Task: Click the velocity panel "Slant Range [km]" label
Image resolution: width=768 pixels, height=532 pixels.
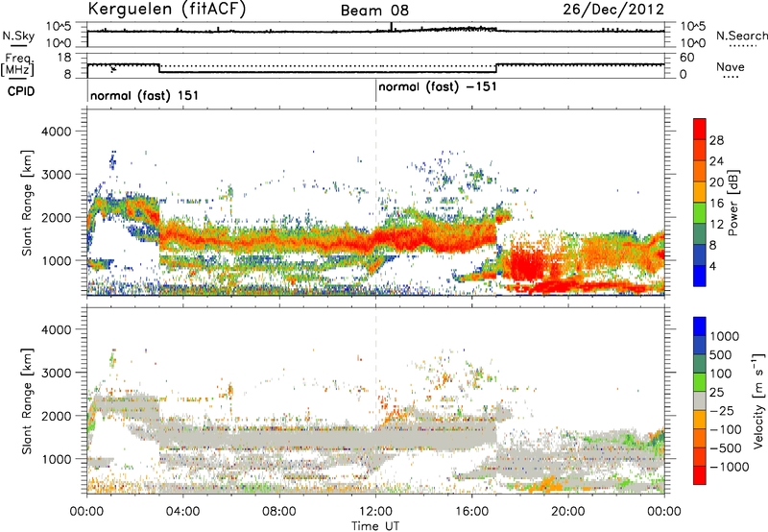Action: pyautogui.click(x=27, y=401)
